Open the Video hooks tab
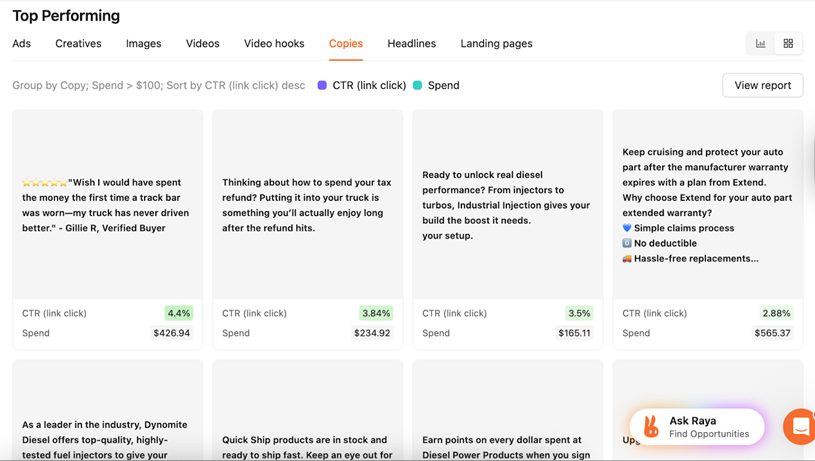This screenshot has width=815, height=461. point(274,44)
